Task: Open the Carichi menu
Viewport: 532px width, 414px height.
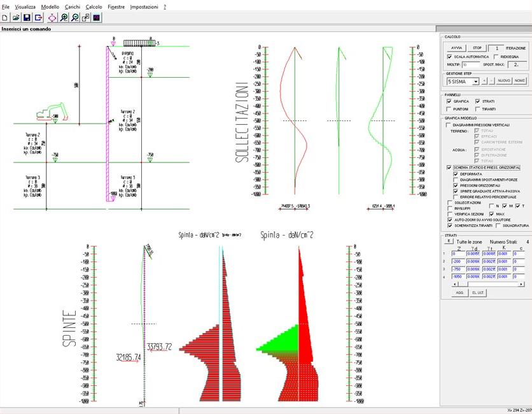Action: tap(72, 6)
